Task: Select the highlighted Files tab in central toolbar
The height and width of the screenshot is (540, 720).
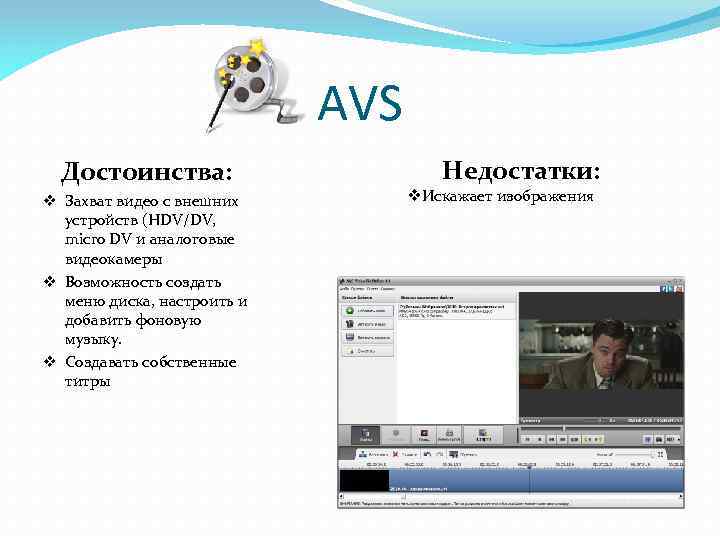Action: tap(366, 435)
